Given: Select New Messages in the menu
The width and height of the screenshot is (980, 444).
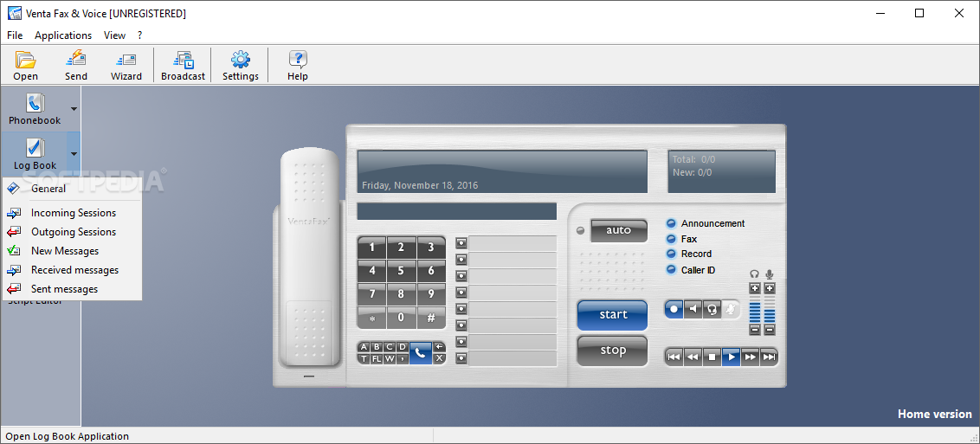Looking at the screenshot, I should (x=72, y=251).
